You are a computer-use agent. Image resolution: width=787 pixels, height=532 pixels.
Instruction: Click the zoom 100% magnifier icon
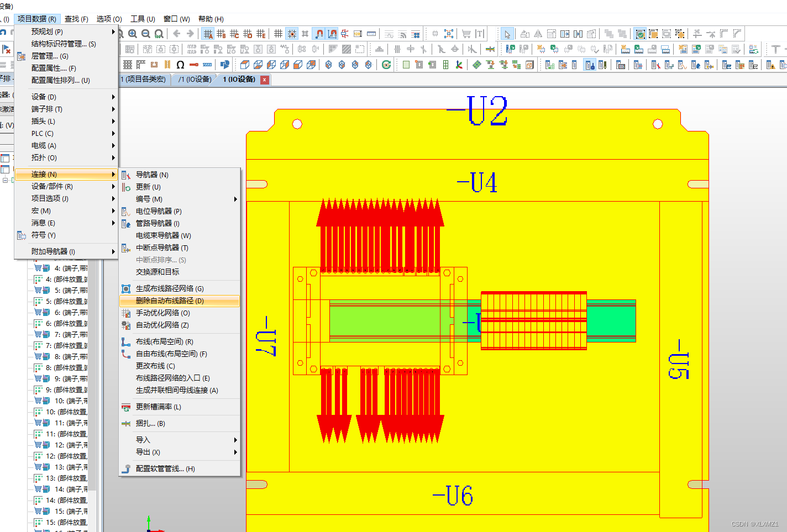(159, 34)
